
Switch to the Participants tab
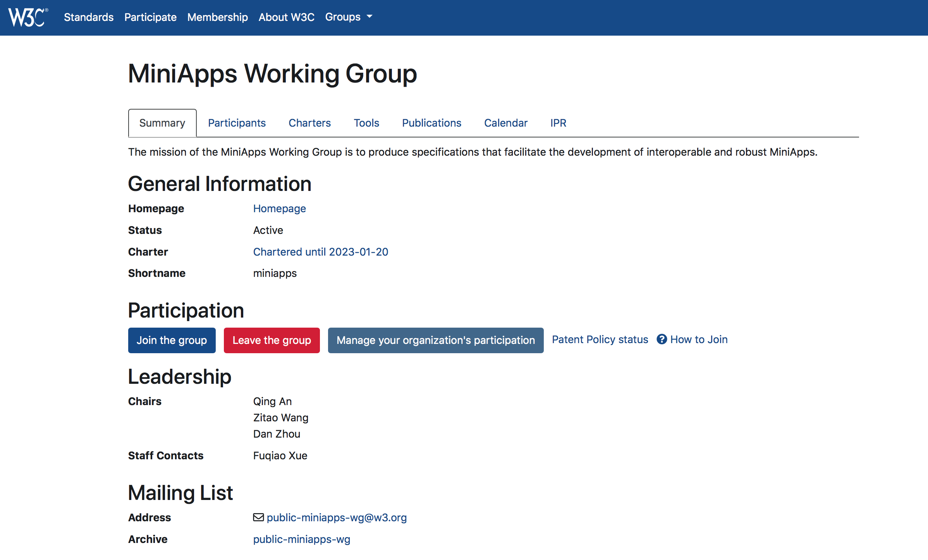[237, 123]
